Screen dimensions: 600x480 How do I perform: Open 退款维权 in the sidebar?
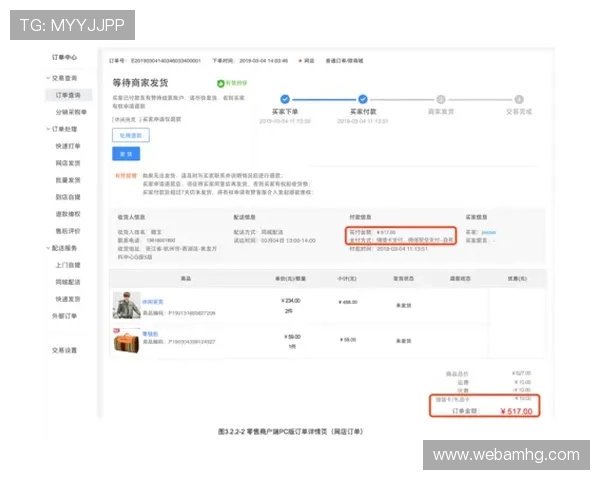click(68, 214)
